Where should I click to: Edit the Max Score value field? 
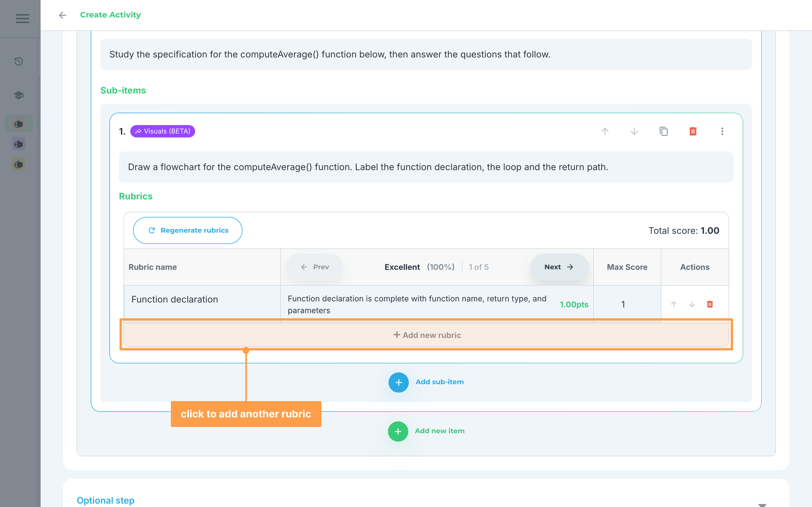[623, 304]
